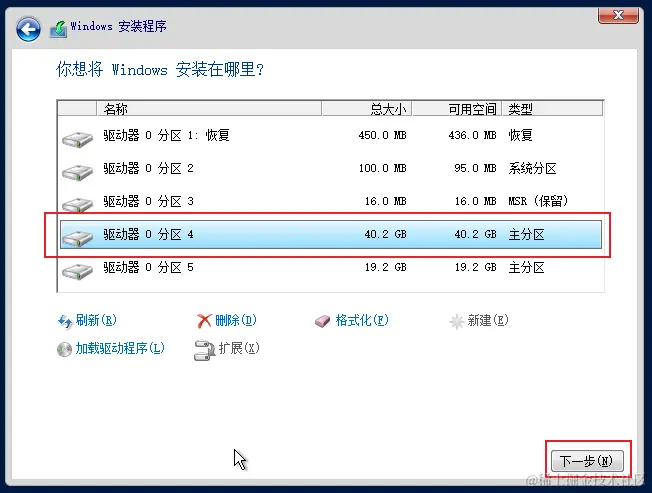Click 新建(E) link
Screen dimensions: 652x493
[488, 320]
